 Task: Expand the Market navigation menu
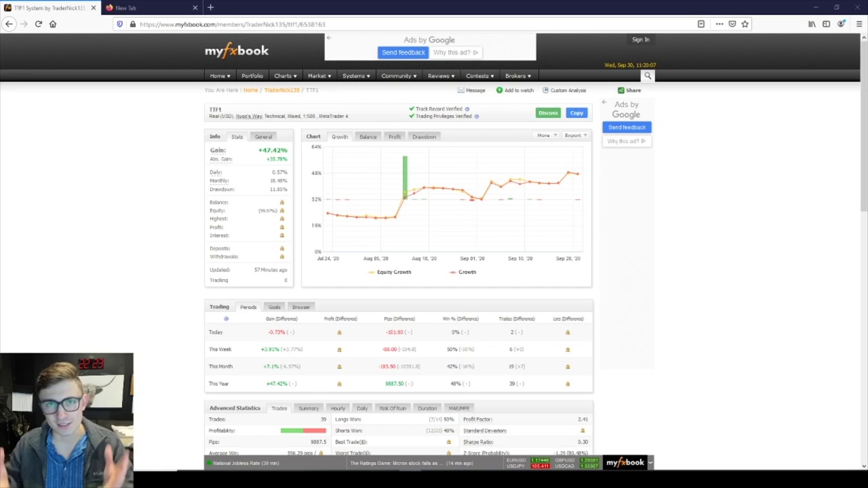point(319,76)
